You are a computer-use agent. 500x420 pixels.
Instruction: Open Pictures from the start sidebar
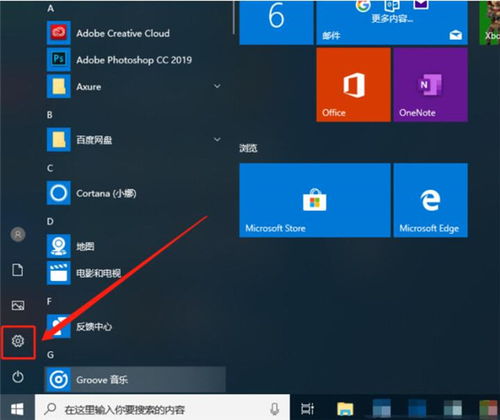pos(18,305)
